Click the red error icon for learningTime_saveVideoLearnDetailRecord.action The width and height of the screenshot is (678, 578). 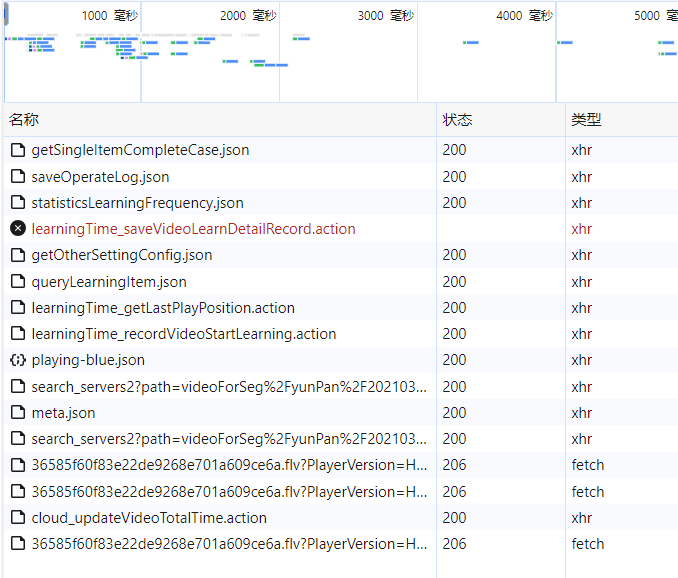coord(18,229)
